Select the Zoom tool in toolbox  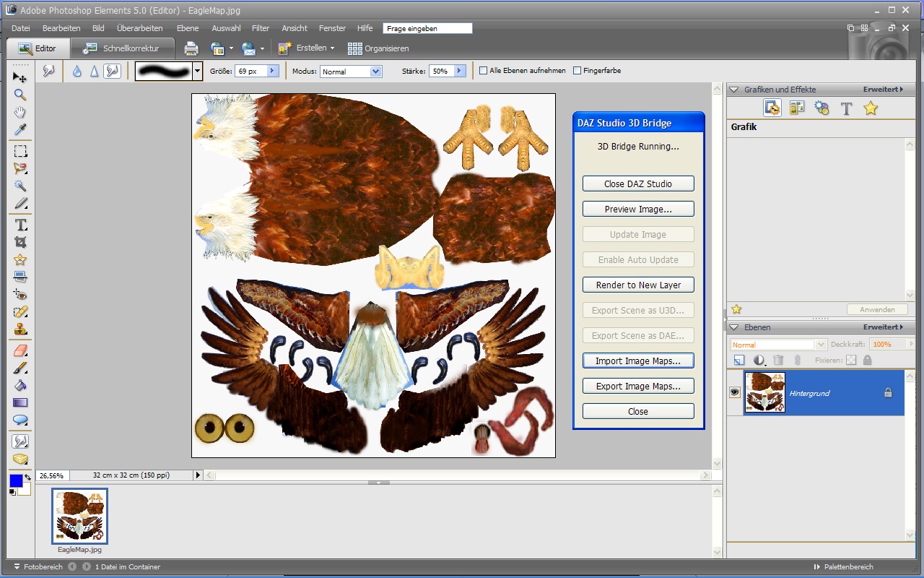20,95
